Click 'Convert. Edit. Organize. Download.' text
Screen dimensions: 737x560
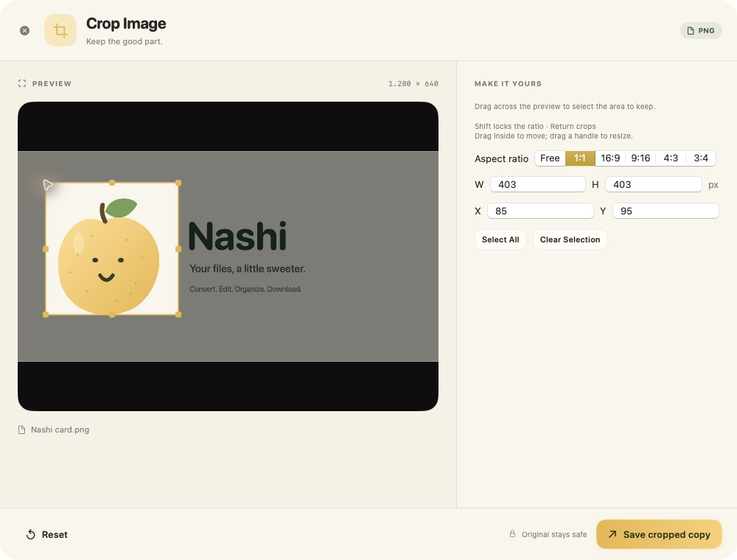(245, 289)
